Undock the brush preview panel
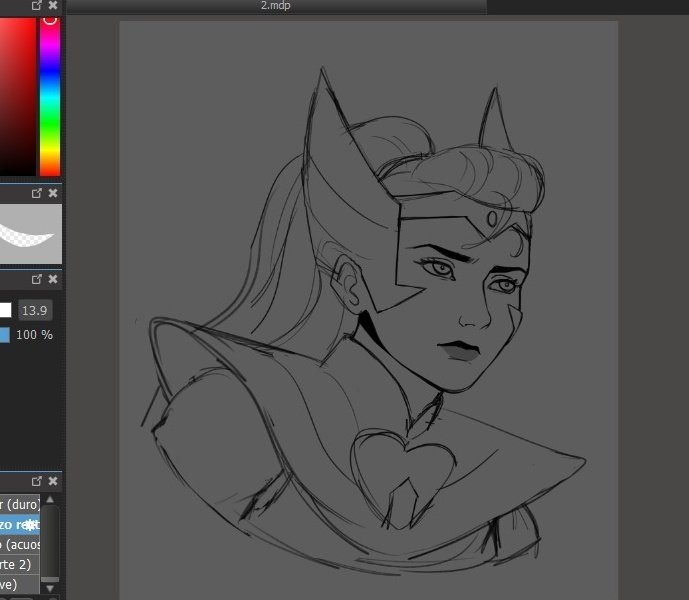Image resolution: width=689 pixels, height=600 pixels. coord(37,193)
